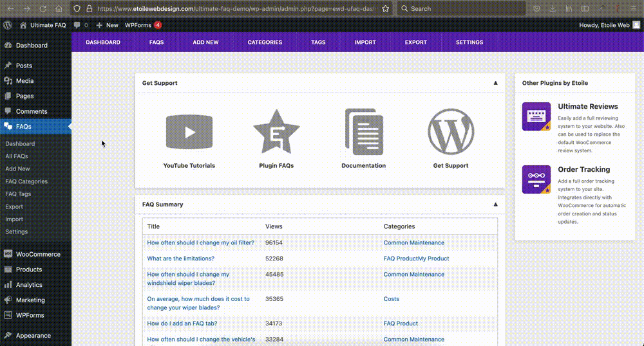This screenshot has height=346, width=644.
Task: Collapse the Get Support panel
Action: coord(495,83)
